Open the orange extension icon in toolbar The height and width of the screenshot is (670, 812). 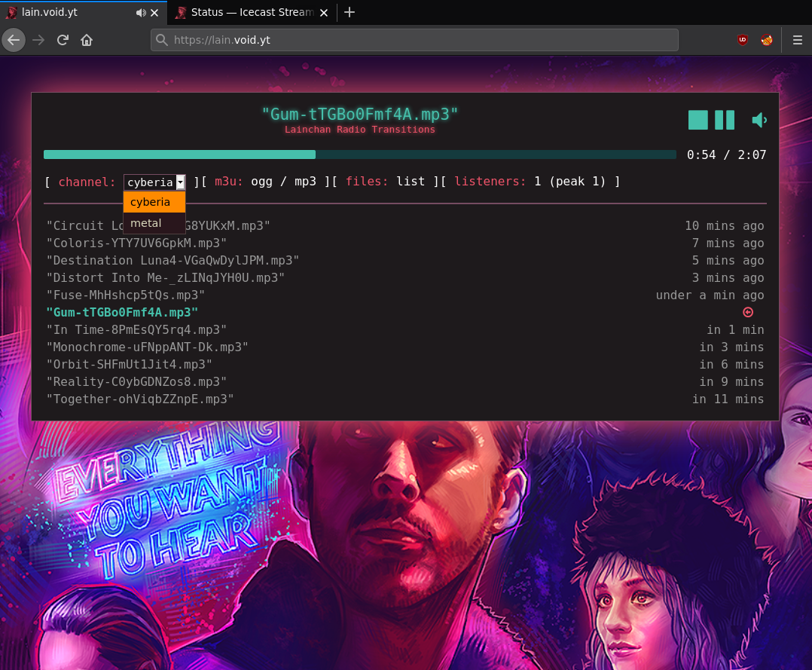pyautogui.click(x=767, y=40)
